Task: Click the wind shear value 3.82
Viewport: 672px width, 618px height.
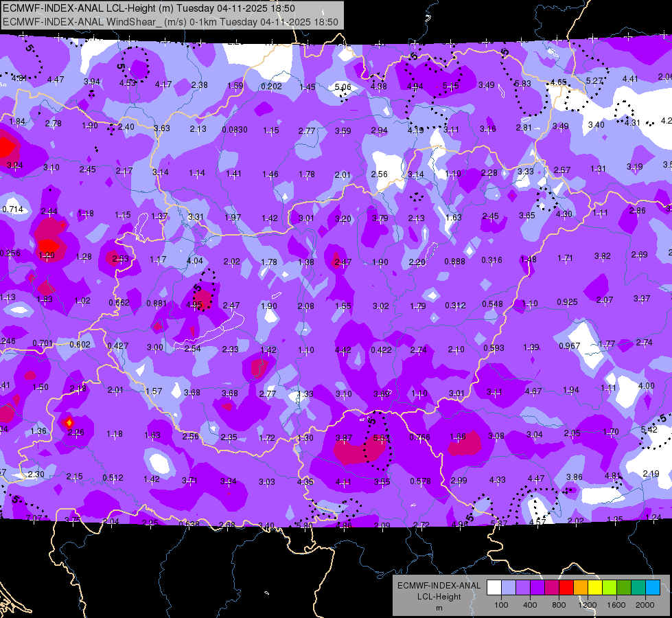Action: click(602, 256)
